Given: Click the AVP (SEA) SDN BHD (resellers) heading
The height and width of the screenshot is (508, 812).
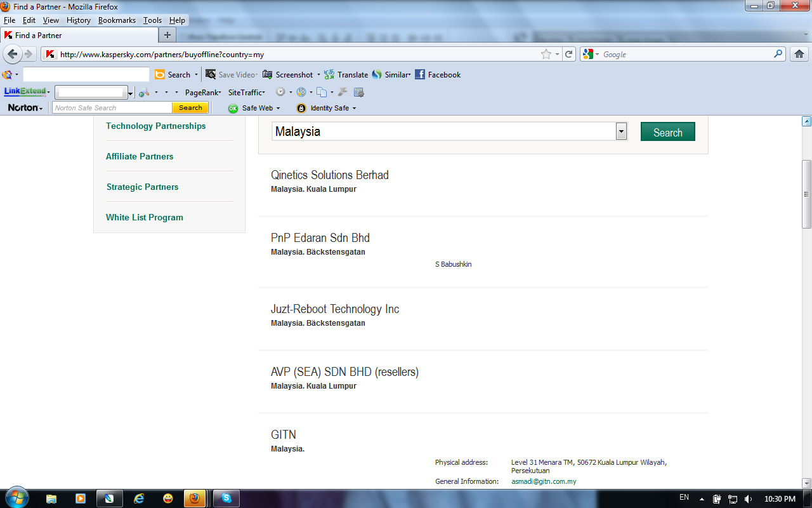Looking at the screenshot, I should 345,372.
